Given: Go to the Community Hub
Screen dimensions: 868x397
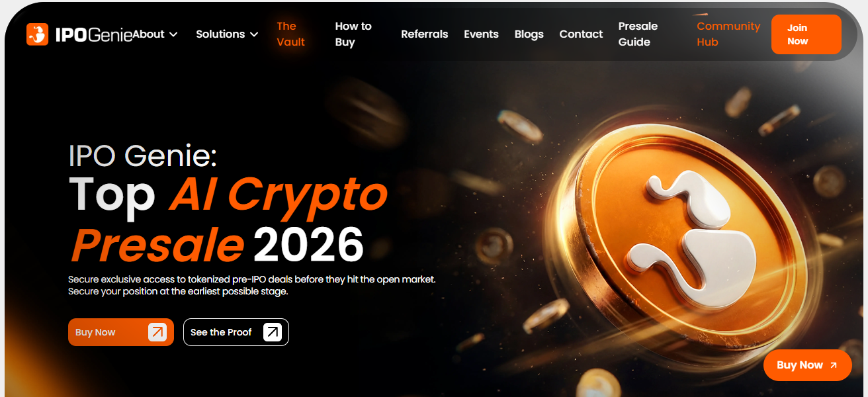Looking at the screenshot, I should [x=728, y=34].
